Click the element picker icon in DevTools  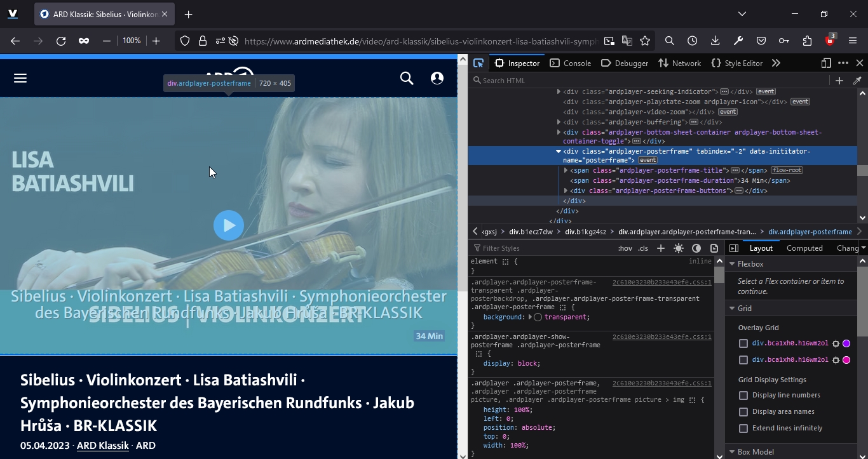pyautogui.click(x=478, y=63)
